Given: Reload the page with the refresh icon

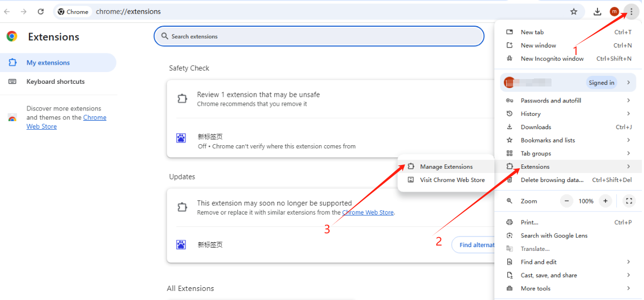Looking at the screenshot, I should coord(41,11).
